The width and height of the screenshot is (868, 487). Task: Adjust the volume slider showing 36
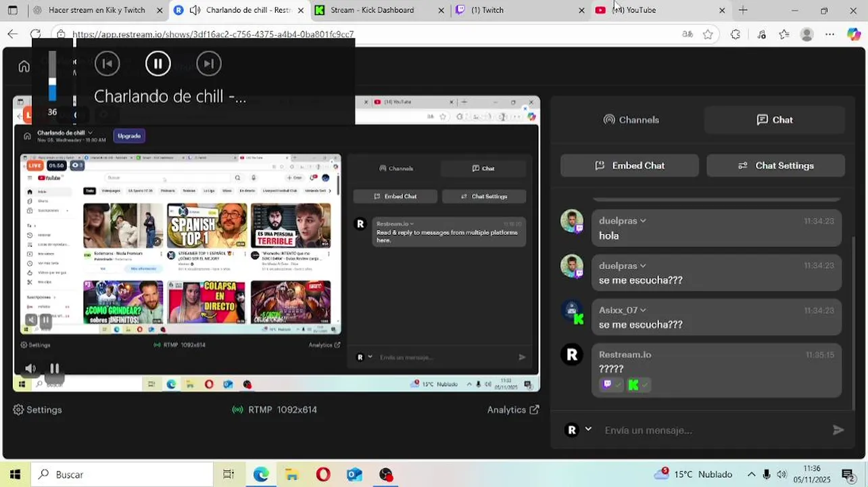52,76
